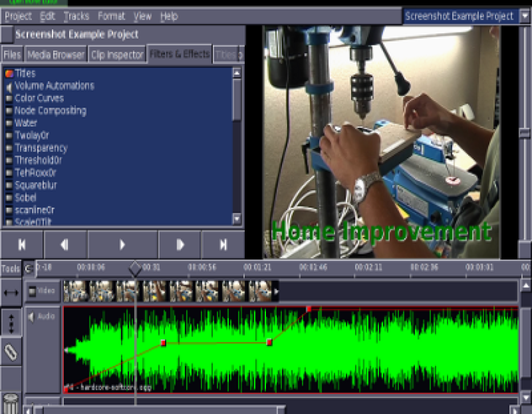The height and width of the screenshot is (414, 532).
Task: Select the TehRoxx0r effect
Action: point(35,173)
